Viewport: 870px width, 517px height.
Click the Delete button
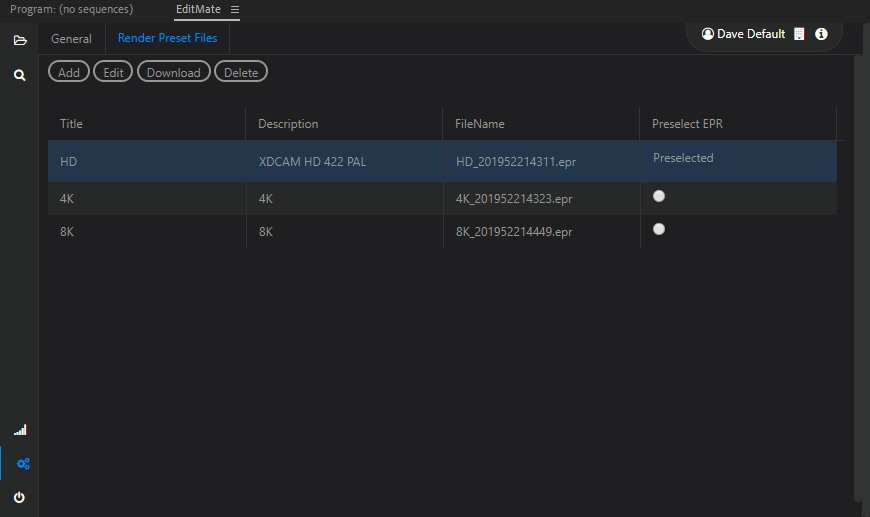tap(241, 72)
